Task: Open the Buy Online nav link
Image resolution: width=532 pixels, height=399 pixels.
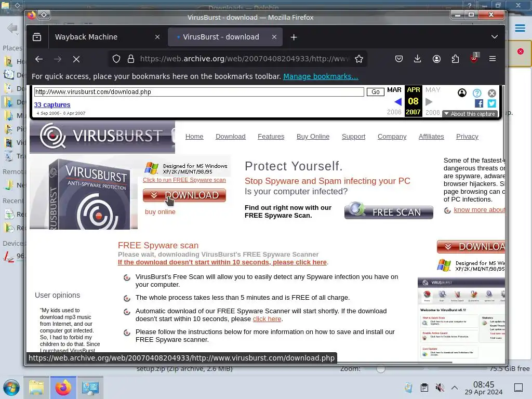Action: click(313, 137)
